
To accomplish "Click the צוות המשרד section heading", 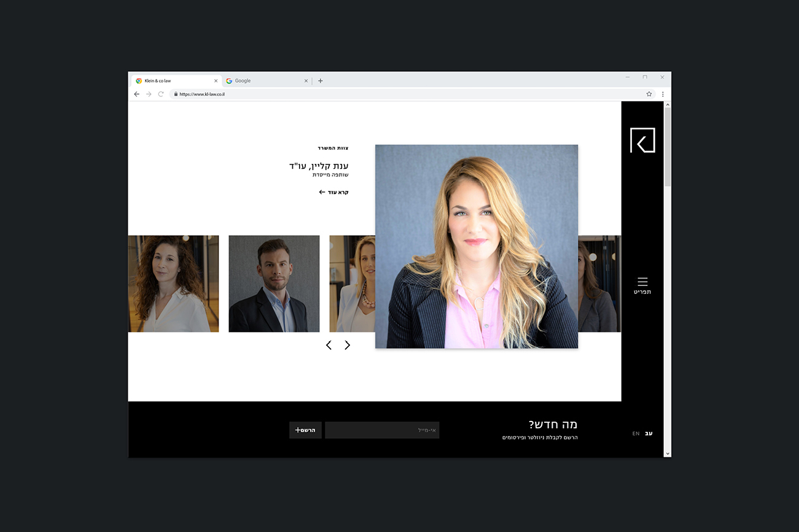I will [x=333, y=148].
